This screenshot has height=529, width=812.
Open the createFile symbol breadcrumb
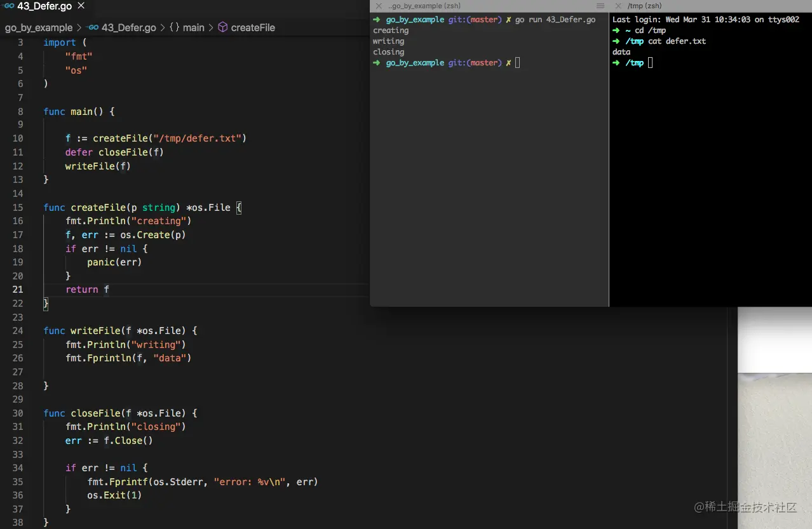[253, 27]
